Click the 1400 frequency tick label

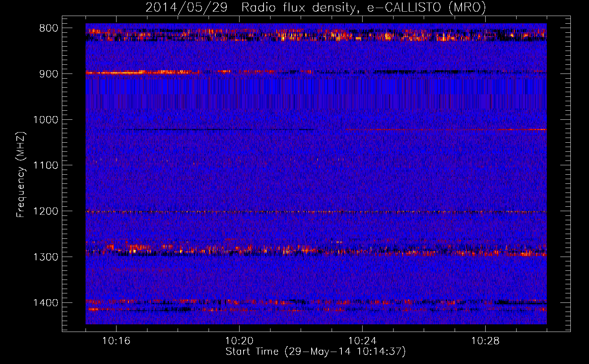46,303
